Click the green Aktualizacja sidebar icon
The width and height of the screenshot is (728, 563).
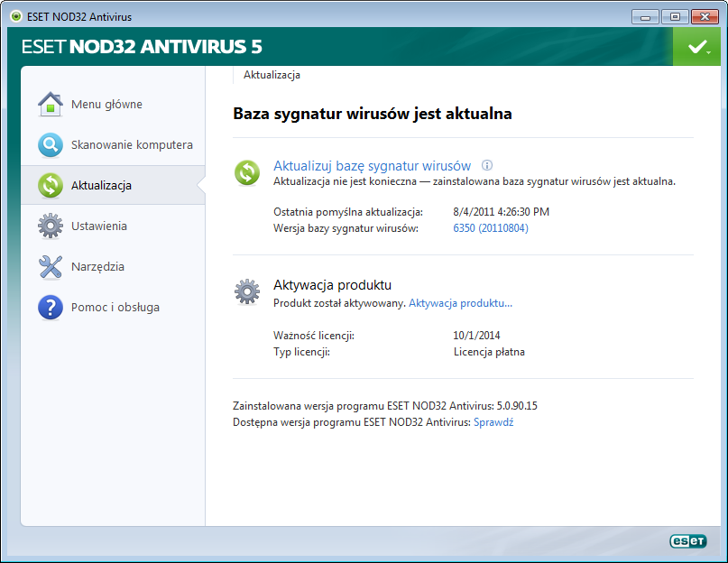click(x=51, y=185)
